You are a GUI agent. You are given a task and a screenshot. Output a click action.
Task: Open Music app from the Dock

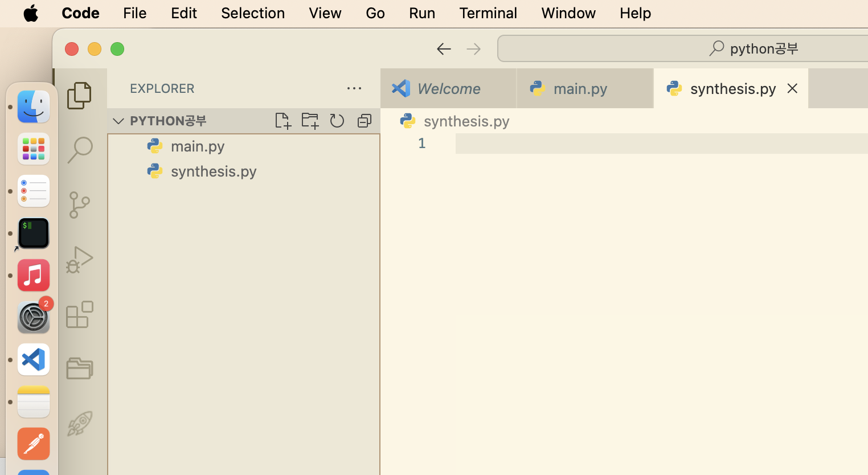(34, 275)
